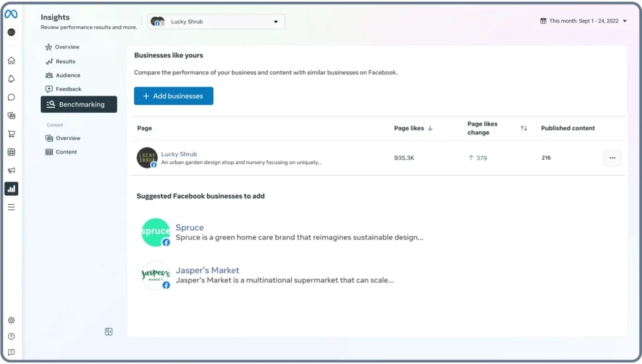Image resolution: width=642 pixels, height=364 pixels.
Task: Open the Spruce suggested business link
Action: 189,227
